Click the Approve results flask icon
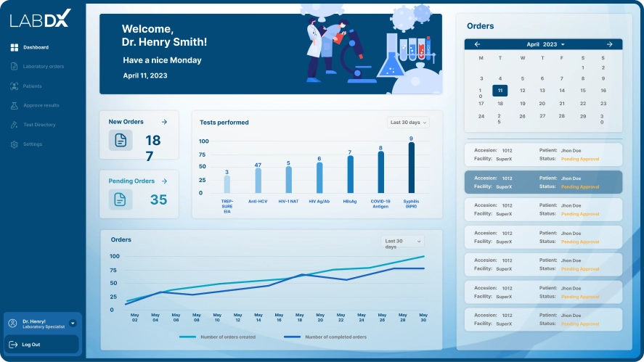 (15, 106)
